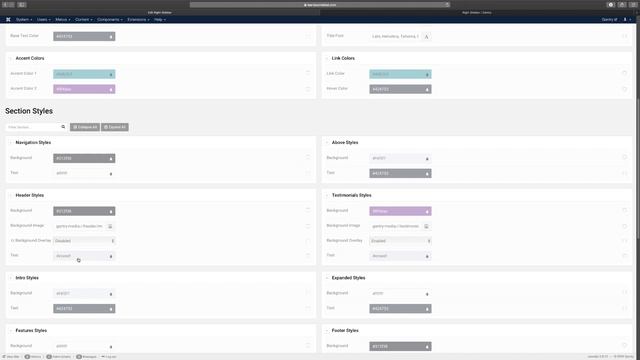
Task: Click the Expand All button
Action: click(115, 127)
